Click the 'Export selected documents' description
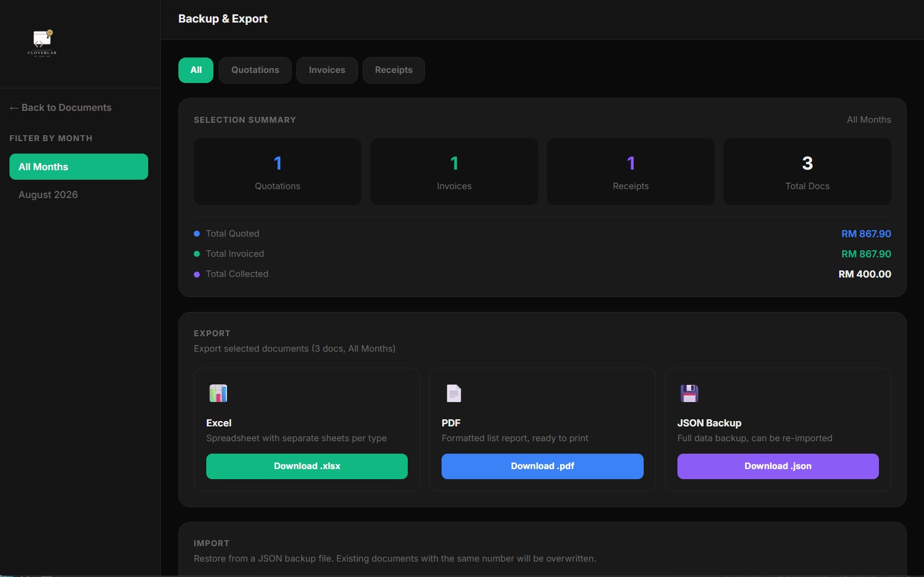 [x=295, y=349]
